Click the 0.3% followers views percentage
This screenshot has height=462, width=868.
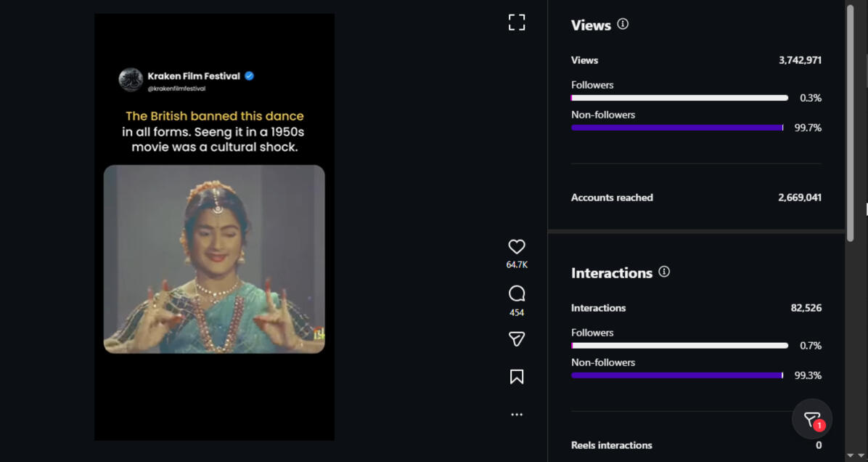click(x=811, y=98)
